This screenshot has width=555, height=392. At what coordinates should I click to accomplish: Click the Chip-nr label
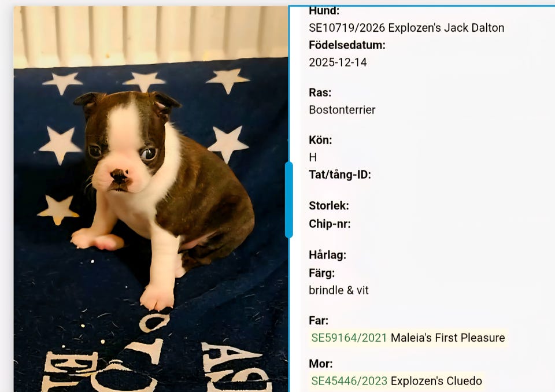[x=330, y=224]
